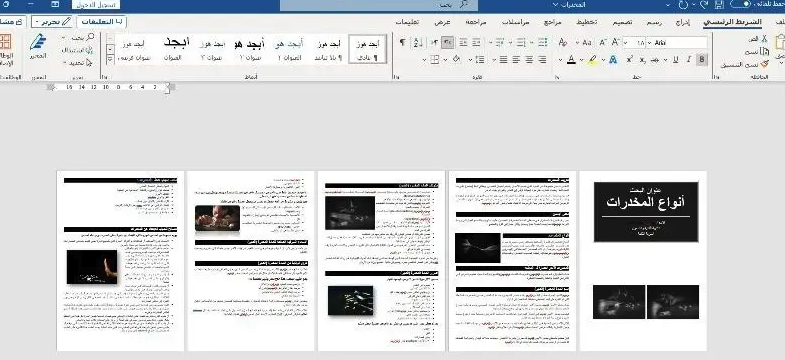Expand the styles gallery more arrow
The image size is (785, 360).
point(110,60)
